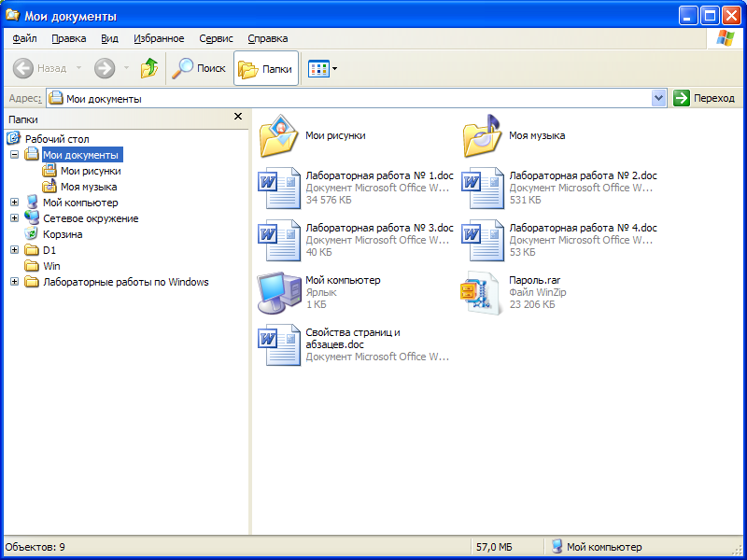
Task: Open the Back history dropdown arrow
Action: pos(79,68)
